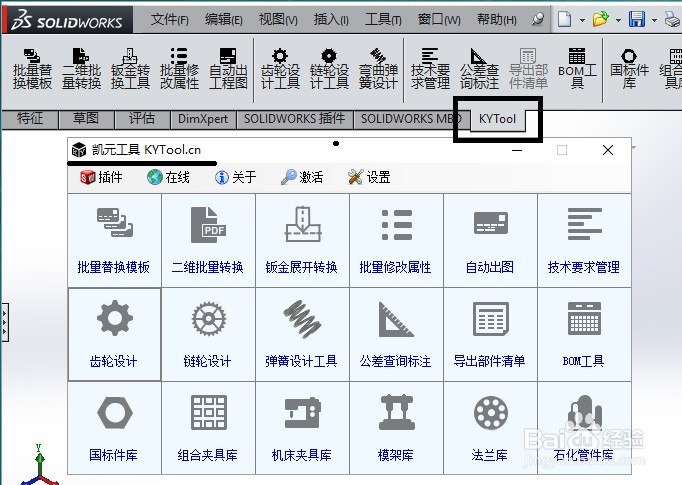Click 公差查询标注 ribbon icon
Image resolution: width=682 pixels, height=485 pixels.
coord(479,68)
